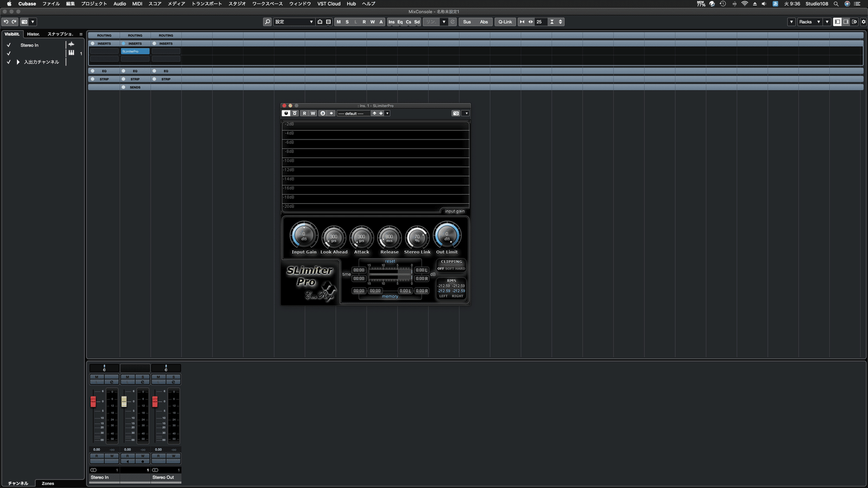This screenshot has height=488, width=868.
Task: Expand the 入出力チャンネル tree item
Action: tap(18, 62)
